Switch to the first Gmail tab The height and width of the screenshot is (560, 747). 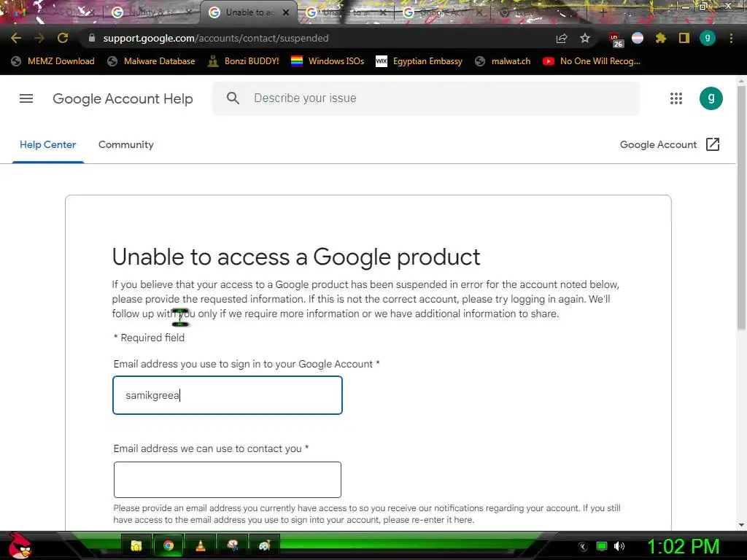point(55,12)
